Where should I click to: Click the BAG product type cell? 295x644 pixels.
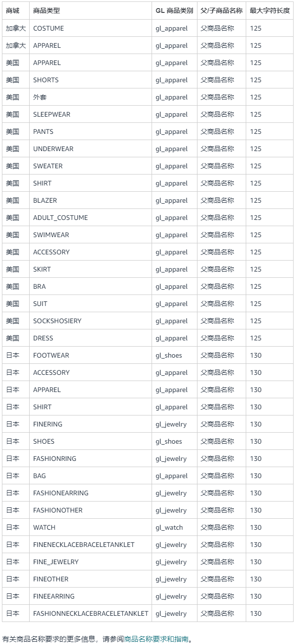pyautogui.click(x=40, y=476)
